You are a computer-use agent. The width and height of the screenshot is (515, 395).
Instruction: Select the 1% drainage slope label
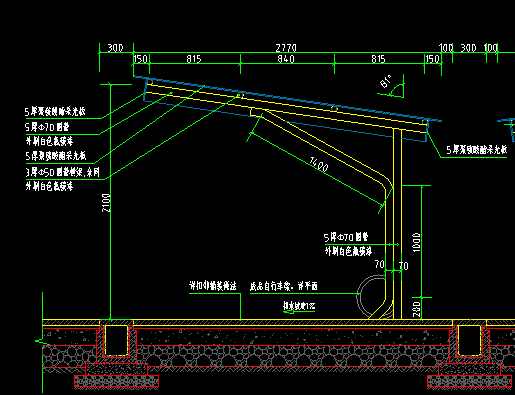[299, 306]
